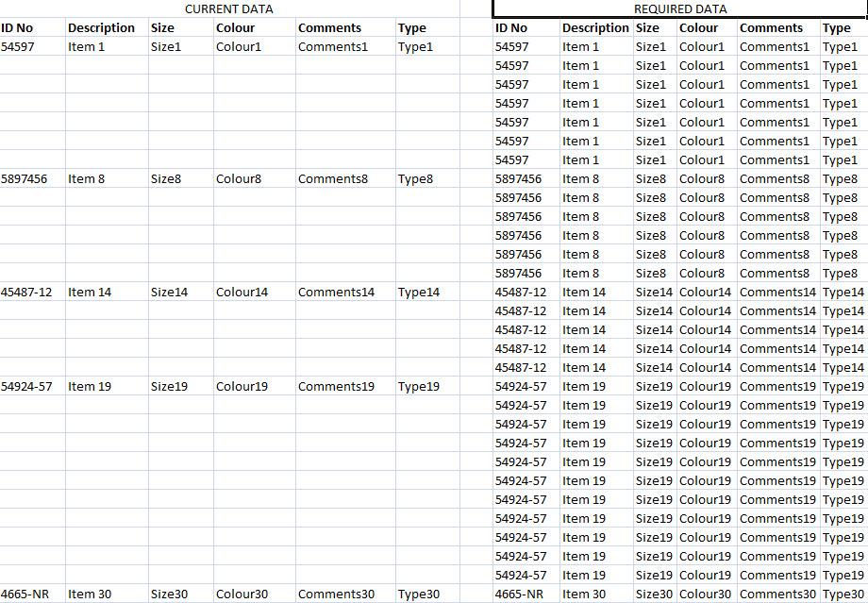Click ID No header under Current Data

coord(17,27)
